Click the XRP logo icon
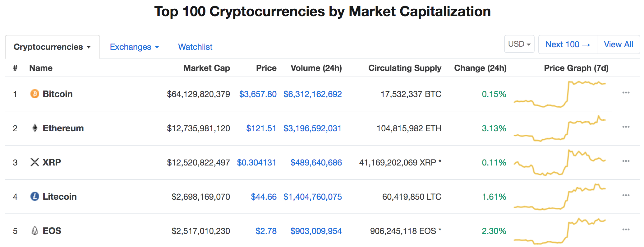Image resolution: width=644 pixels, height=247 pixels. [35, 162]
